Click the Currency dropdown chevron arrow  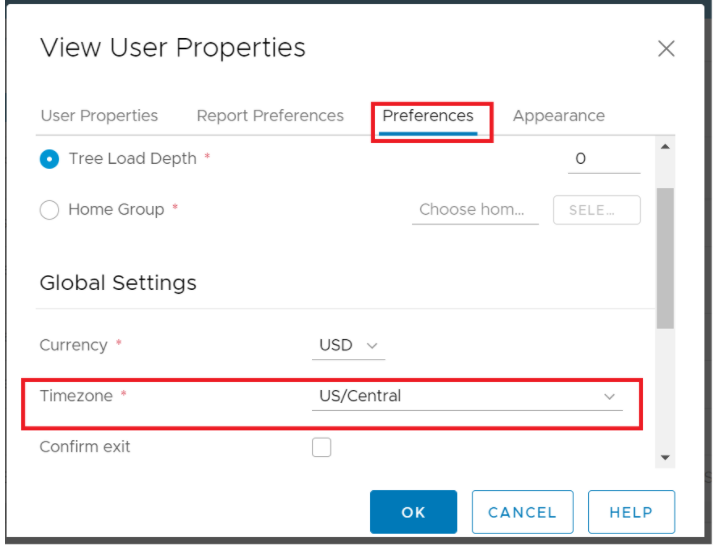point(373,346)
